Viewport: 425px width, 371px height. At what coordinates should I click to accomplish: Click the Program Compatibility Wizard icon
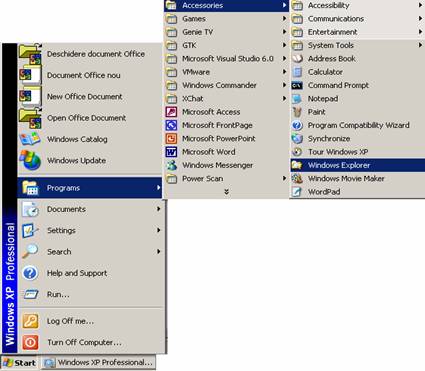297,125
